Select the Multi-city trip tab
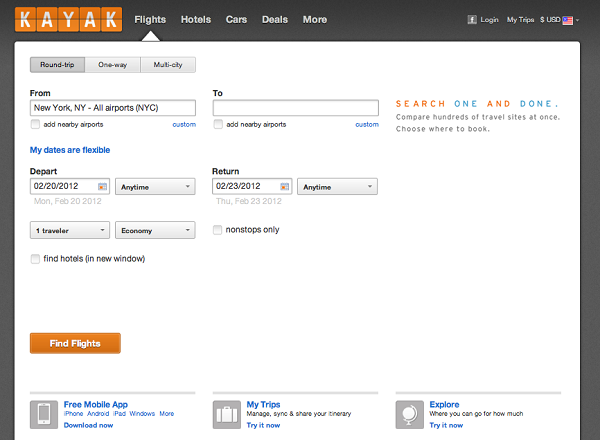This screenshot has height=440, width=600. pos(168,65)
